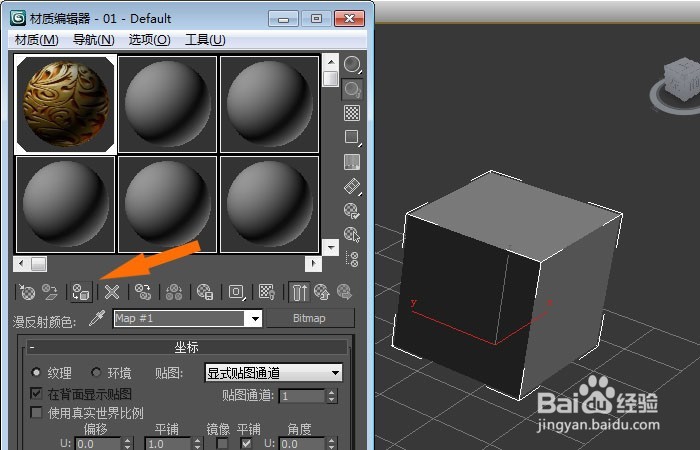Open the 导航(N) menu
Image resolution: width=700 pixels, height=450 pixels.
click(x=93, y=40)
